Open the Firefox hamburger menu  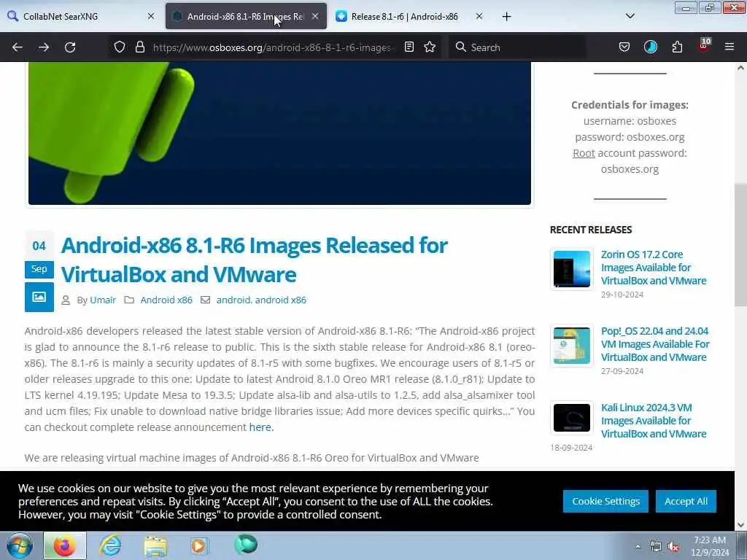[x=729, y=47]
